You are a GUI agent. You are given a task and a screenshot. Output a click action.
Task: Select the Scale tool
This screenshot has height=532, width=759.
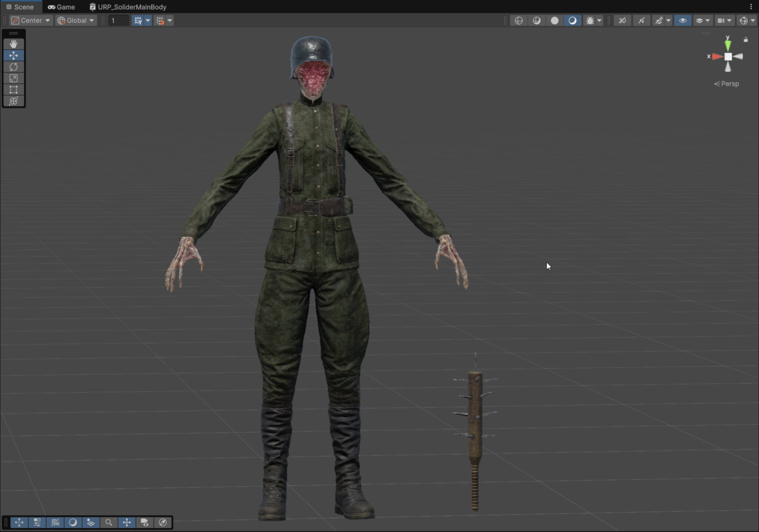pyautogui.click(x=13, y=78)
